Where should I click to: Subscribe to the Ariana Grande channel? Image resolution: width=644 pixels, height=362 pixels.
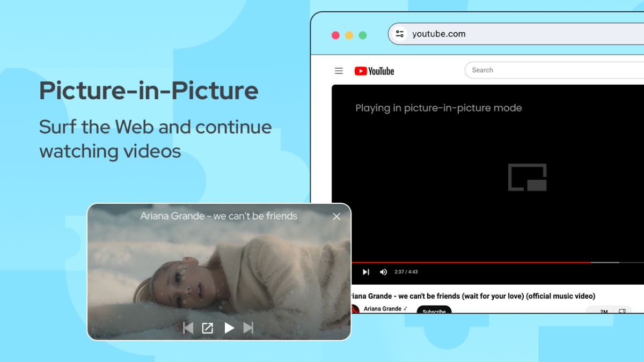[x=434, y=310]
